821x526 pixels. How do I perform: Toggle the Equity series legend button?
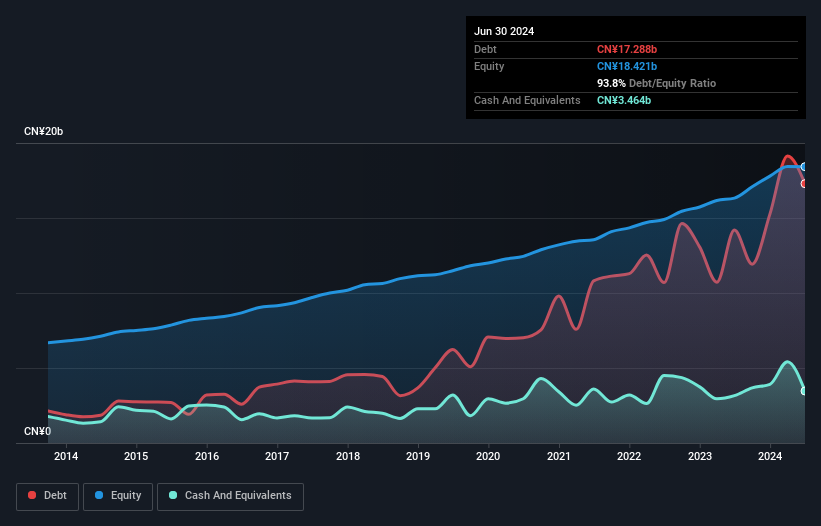pyautogui.click(x=118, y=496)
